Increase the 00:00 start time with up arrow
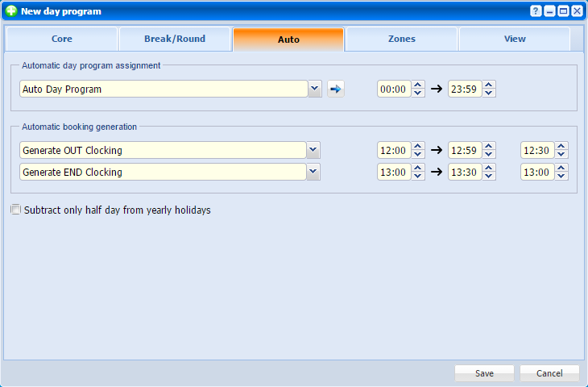This screenshot has width=588, height=387. pos(418,85)
